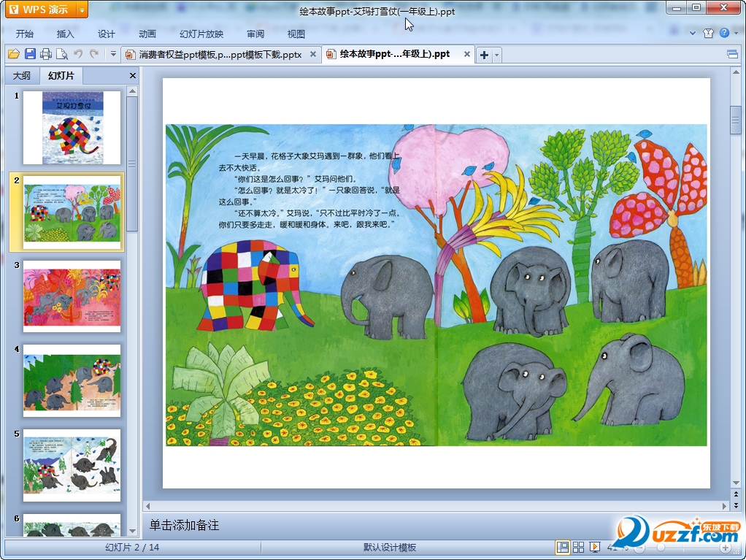This screenshot has width=746, height=560.
Task: Open the 审阅 ribbon tab
Action: click(255, 34)
